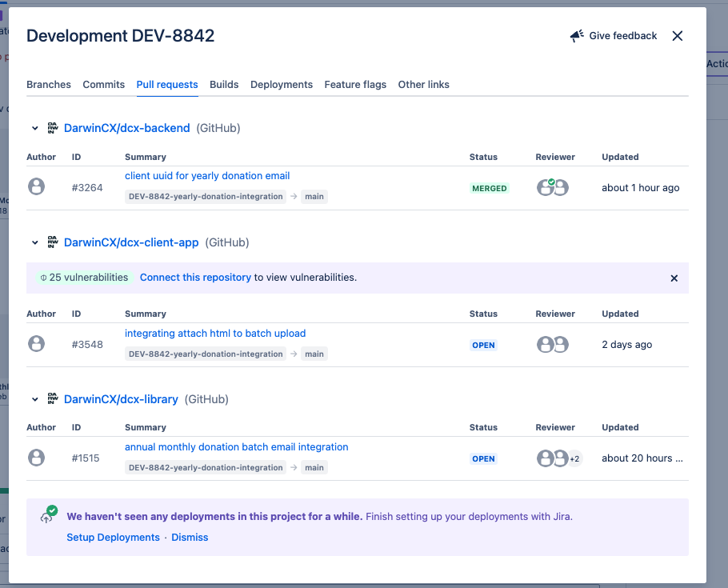
Task: Collapse the DarwinCX/dcx-library section
Action: (35, 399)
